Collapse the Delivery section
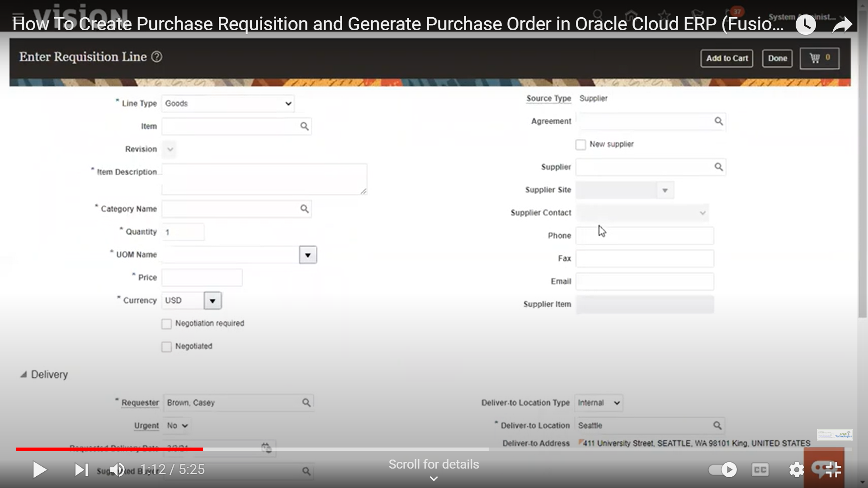 click(x=24, y=375)
